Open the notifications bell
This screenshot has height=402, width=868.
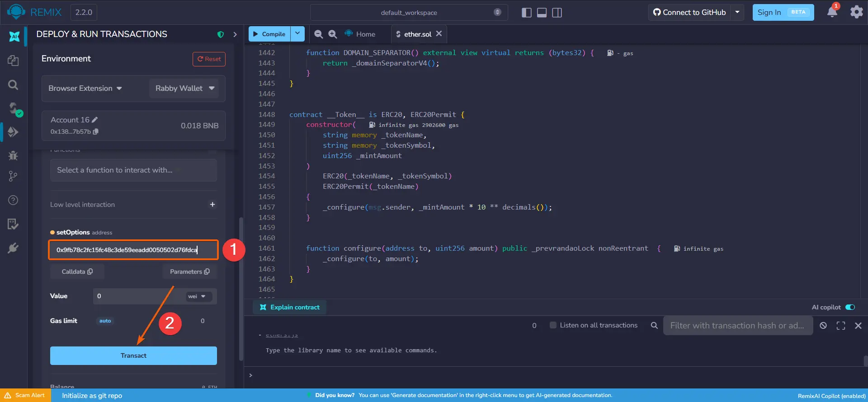pos(832,12)
